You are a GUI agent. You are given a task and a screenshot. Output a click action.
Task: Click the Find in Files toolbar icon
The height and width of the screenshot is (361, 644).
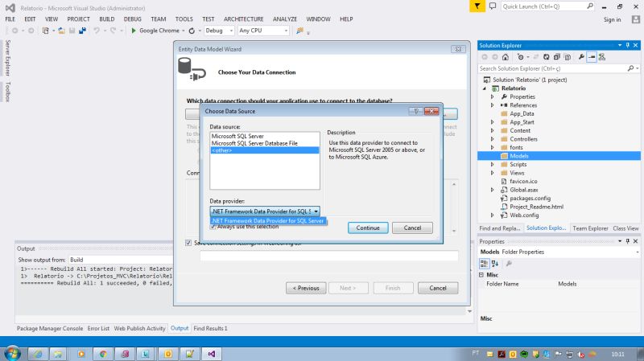(x=299, y=31)
